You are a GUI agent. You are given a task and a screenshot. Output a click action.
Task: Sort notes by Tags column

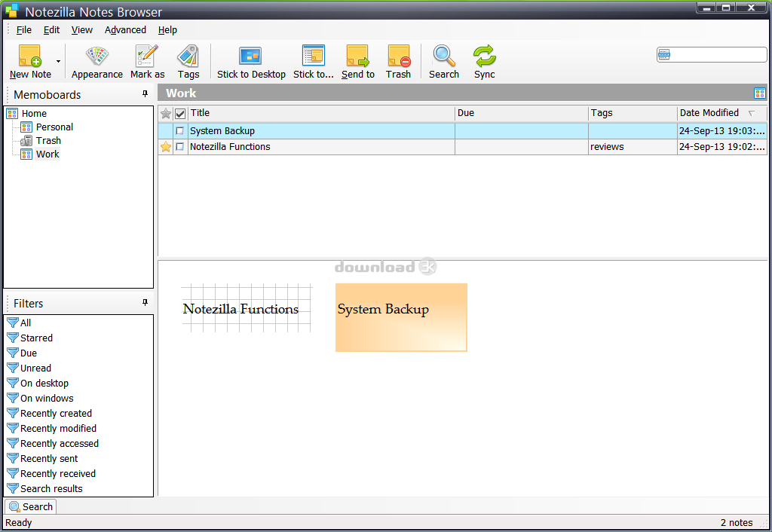pyautogui.click(x=633, y=113)
